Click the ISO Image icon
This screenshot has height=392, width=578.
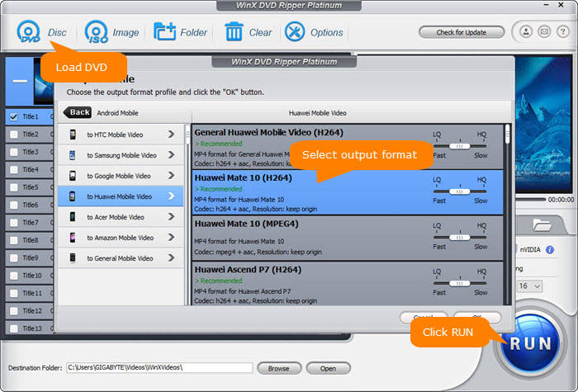tap(97, 31)
